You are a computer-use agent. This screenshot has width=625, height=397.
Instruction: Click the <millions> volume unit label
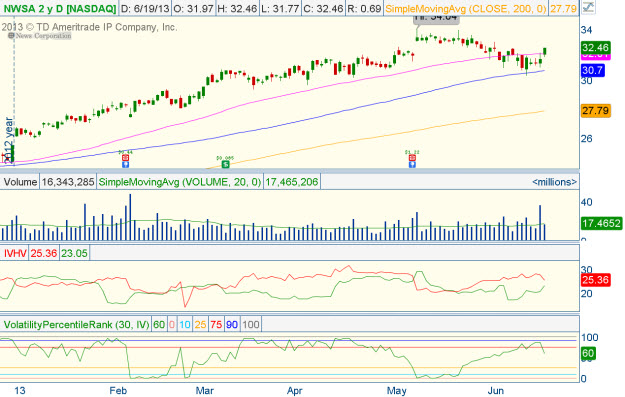click(x=554, y=182)
